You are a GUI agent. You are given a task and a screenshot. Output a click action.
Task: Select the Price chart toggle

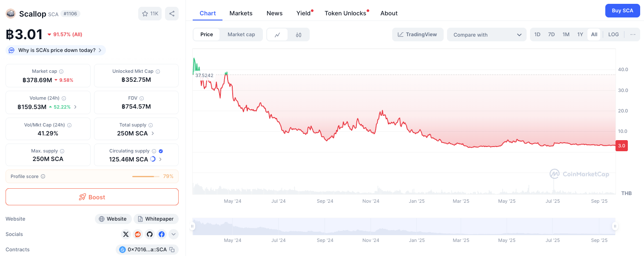point(207,35)
